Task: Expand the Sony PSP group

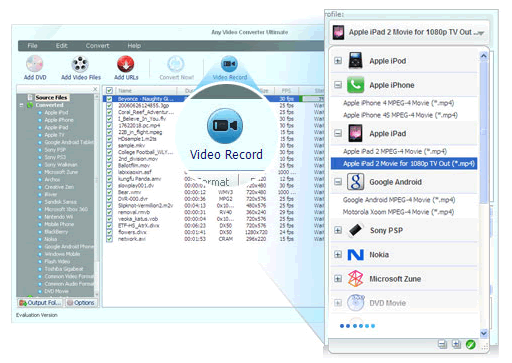Action: tap(338, 230)
